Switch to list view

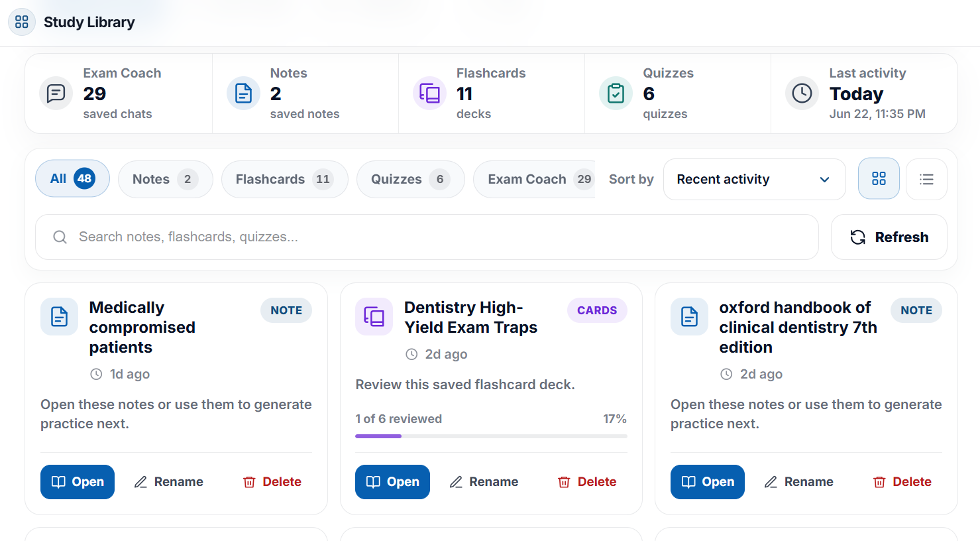(926, 179)
